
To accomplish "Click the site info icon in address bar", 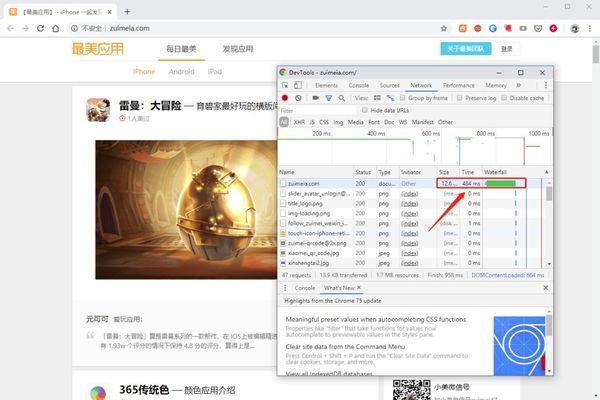I will (x=74, y=28).
